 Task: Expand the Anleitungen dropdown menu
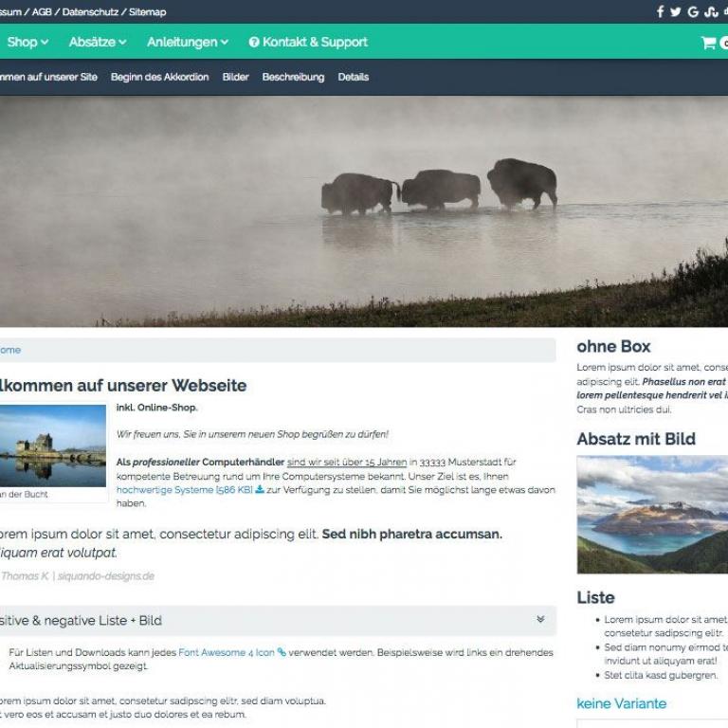coord(187,43)
